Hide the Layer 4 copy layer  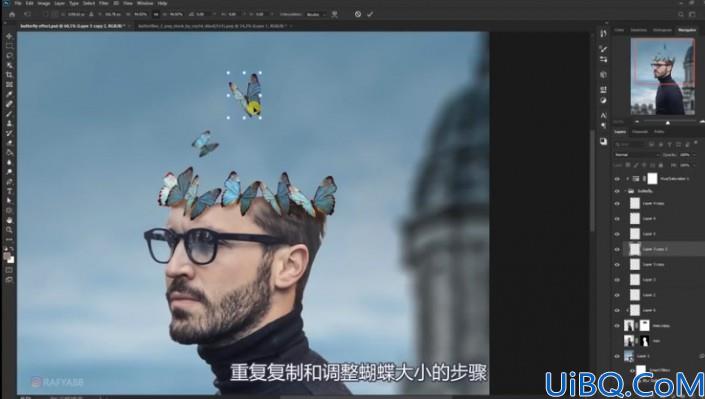point(617,203)
